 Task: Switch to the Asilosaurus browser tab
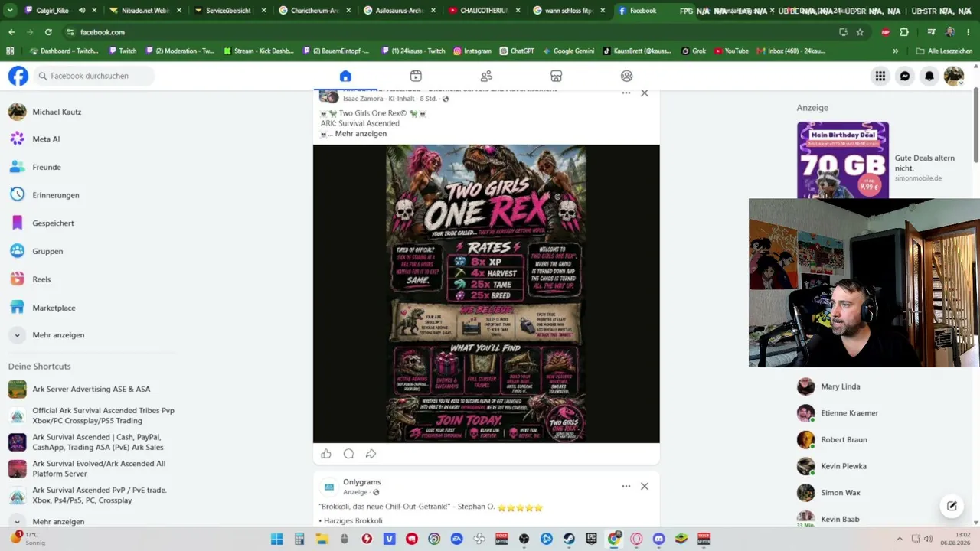(x=397, y=11)
